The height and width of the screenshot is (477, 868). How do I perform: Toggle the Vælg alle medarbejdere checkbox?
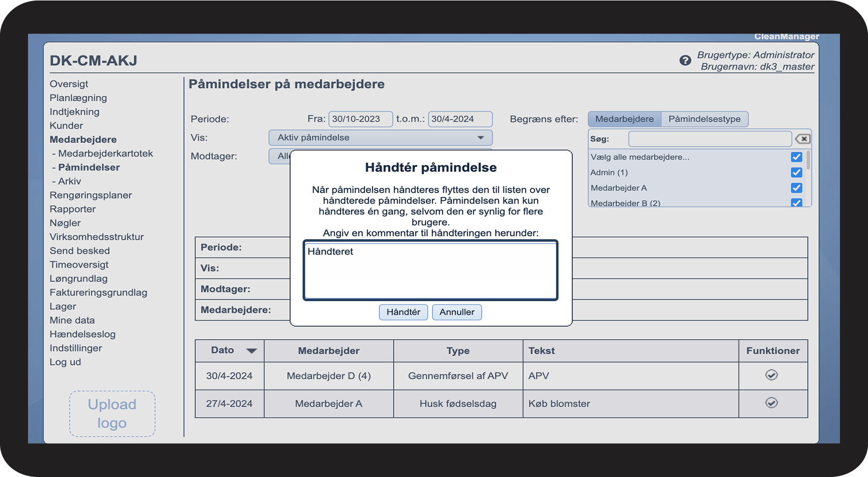coord(796,157)
